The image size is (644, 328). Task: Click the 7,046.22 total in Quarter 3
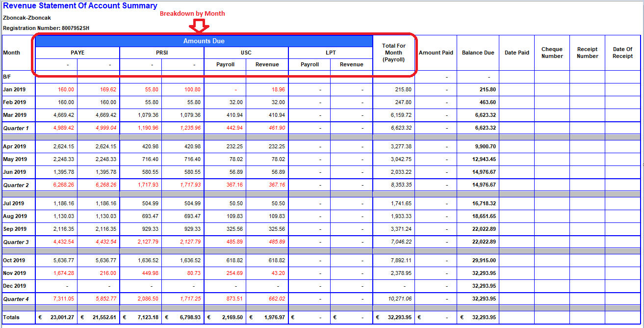pos(401,242)
